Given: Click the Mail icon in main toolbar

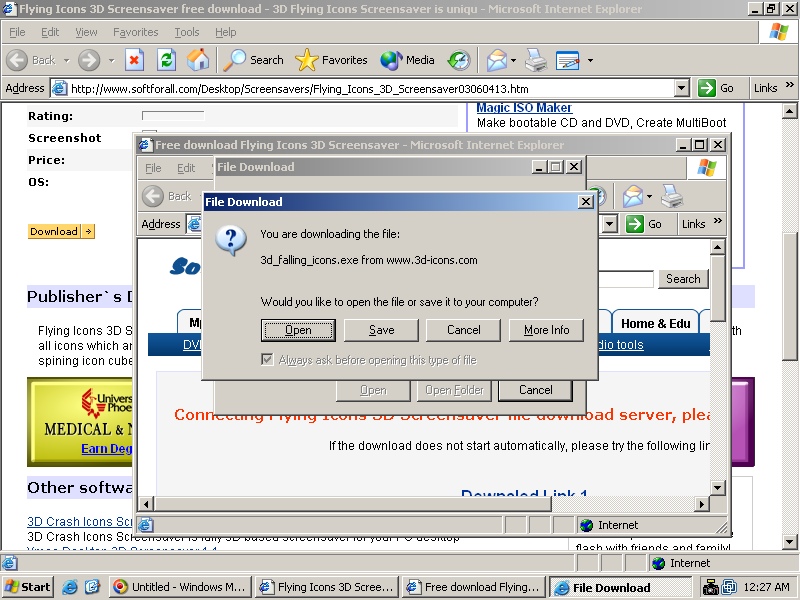Looking at the screenshot, I should [x=496, y=60].
